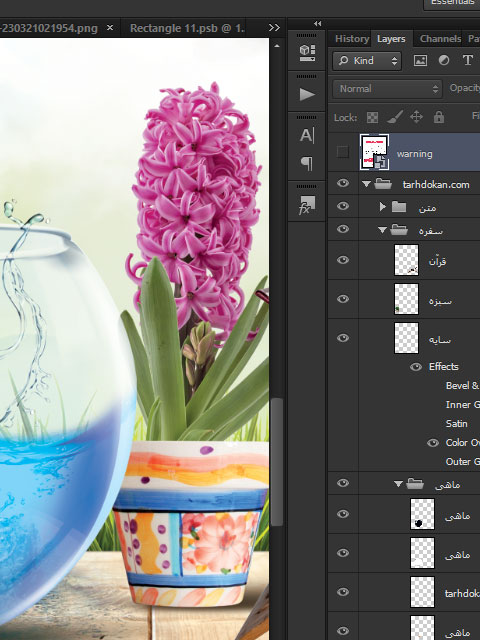Screen dimensions: 480x640
Task: Collapse the سفره group triangle
Action: (382, 230)
